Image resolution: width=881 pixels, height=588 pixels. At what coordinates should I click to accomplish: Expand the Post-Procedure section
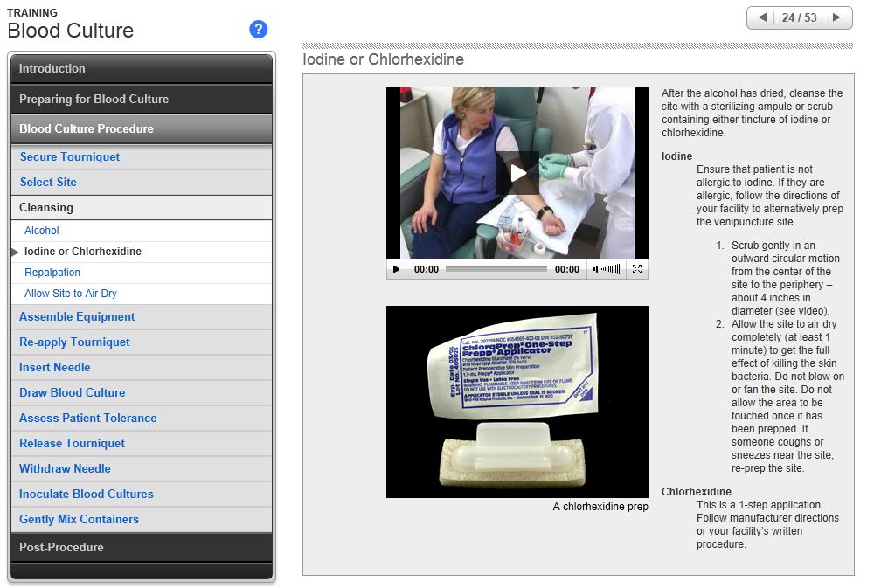[142, 547]
